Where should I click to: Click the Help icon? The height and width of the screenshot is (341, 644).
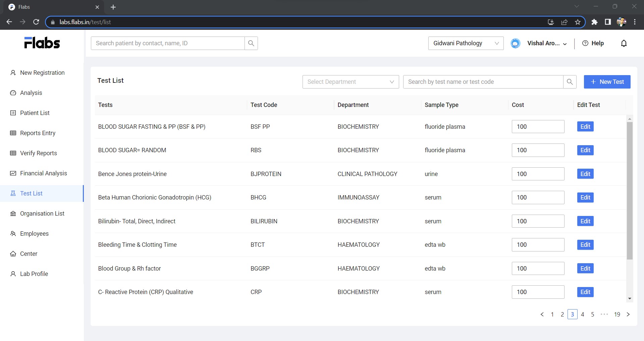click(x=585, y=43)
